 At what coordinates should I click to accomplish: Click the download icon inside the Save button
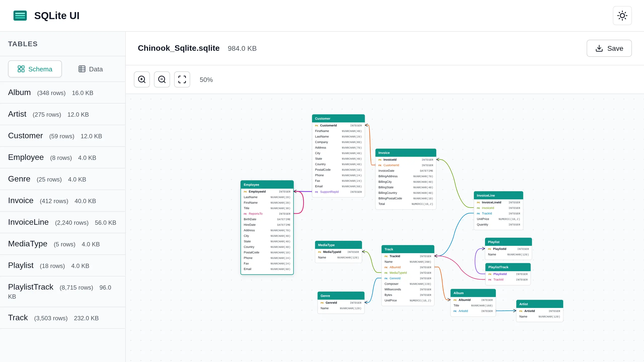(x=600, y=48)
